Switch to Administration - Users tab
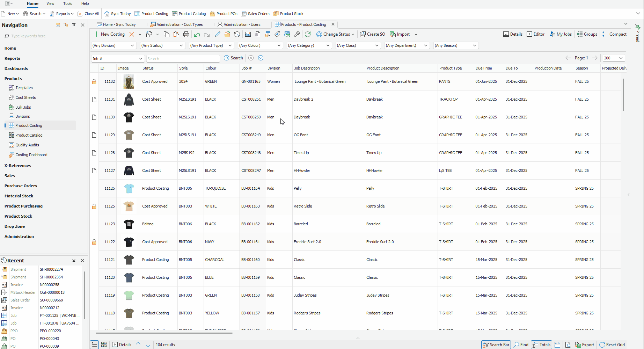 239,24
